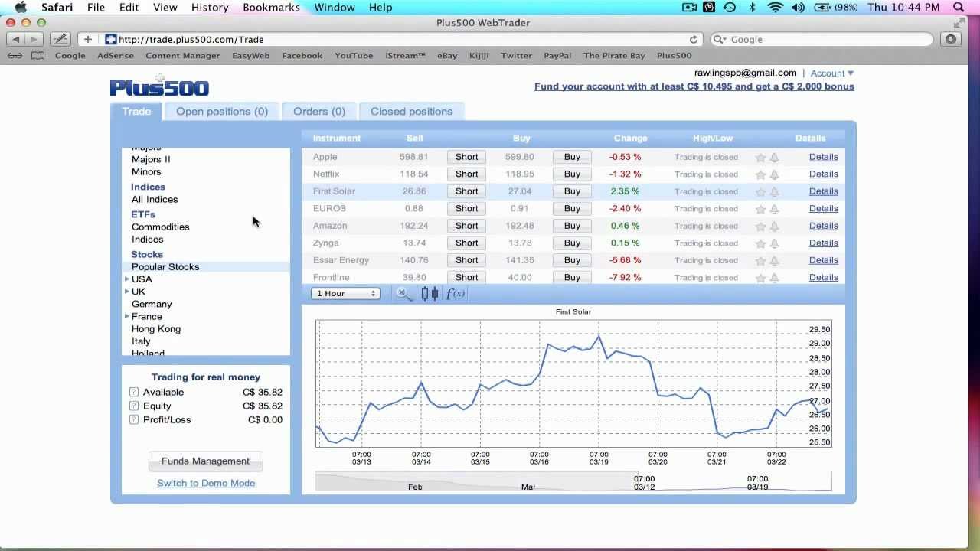The height and width of the screenshot is (551, 980).
Task: Click Short button for Apple
Action: pyautogui.click(x=466, y=157)
